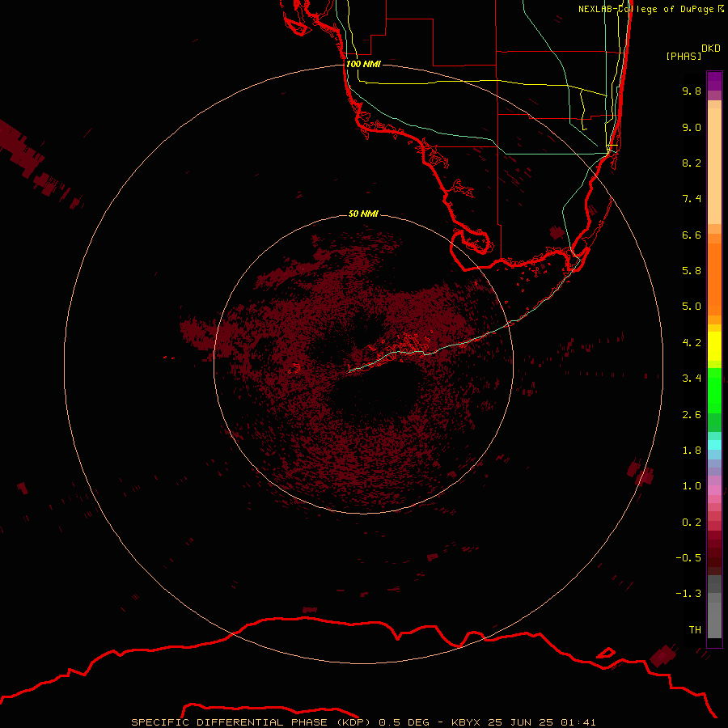
Task: Select the 5.8 scale value
Action: 692,271
